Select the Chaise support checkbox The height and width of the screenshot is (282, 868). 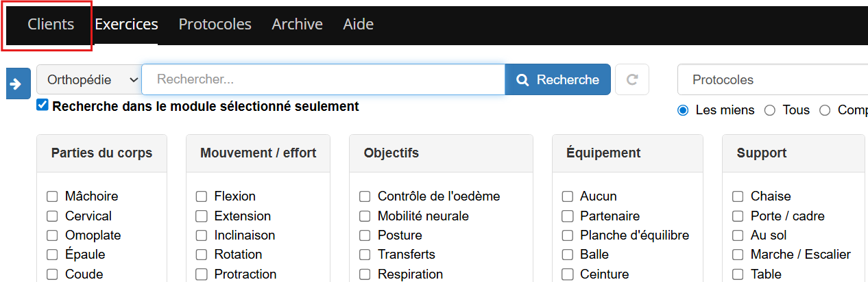(738, 196)
